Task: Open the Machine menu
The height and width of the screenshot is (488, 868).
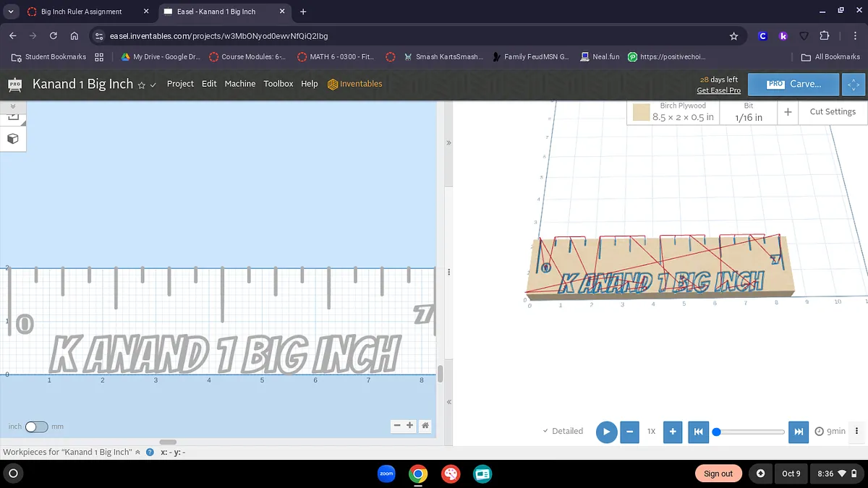Action: 239,84
